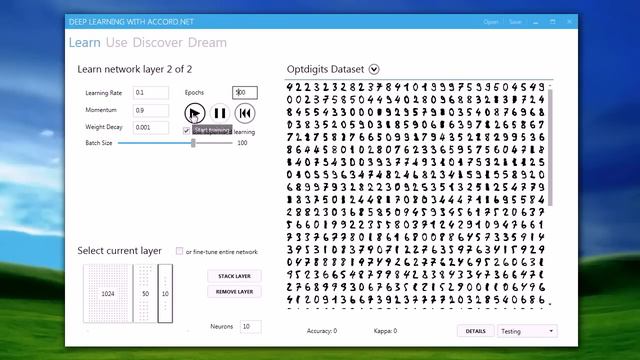Click the Learn network layer 2 of 2 heading
This screenshot has width=640, height=360.
pos(135,69)
